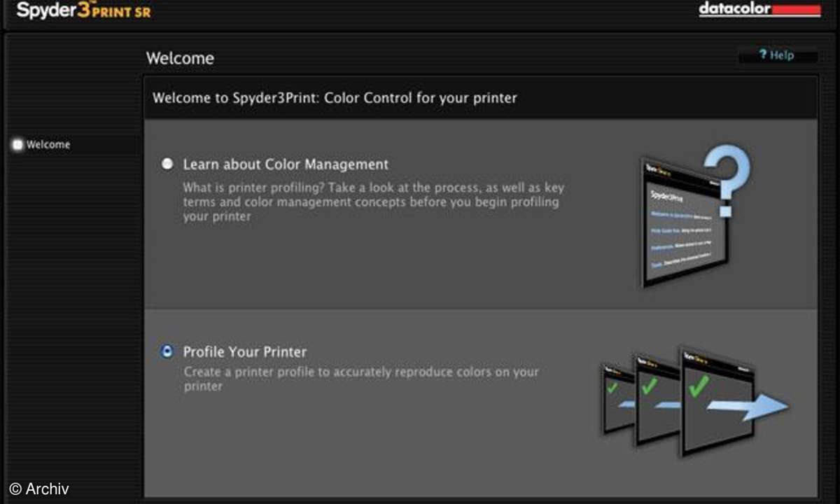Image resolution: width=840 pixels, height=504 pixels.
Task: Click the question mark icon on the Help button
Action: point(763,55)
